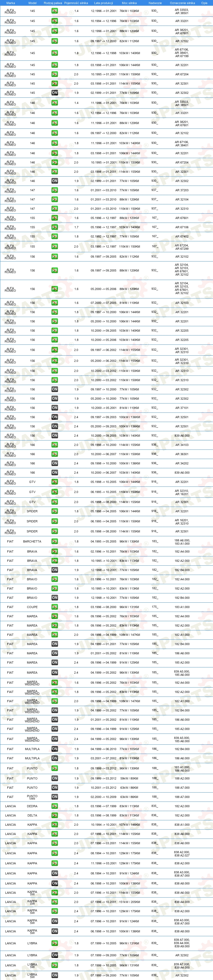The width and height of the screenshot is (213, 980).
Task: Click the Rodzaj paliwa column header
Action: (53, 3)
